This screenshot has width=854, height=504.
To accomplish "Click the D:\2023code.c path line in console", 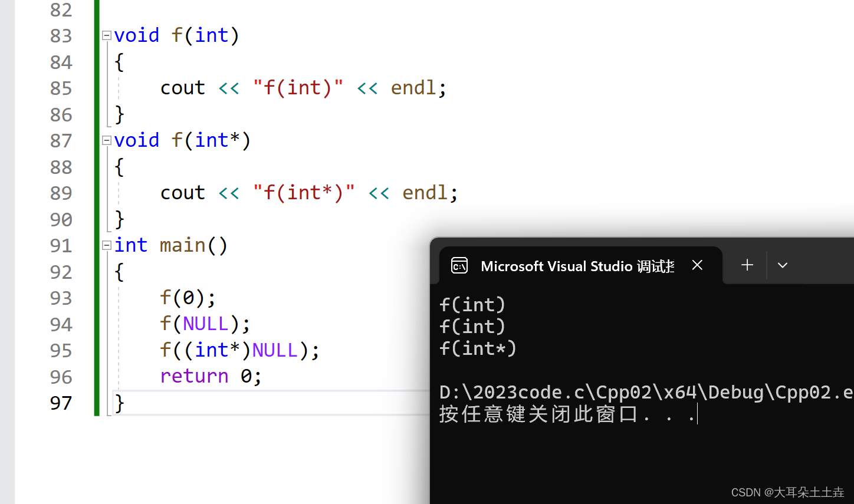I will [x=646, y=392].
